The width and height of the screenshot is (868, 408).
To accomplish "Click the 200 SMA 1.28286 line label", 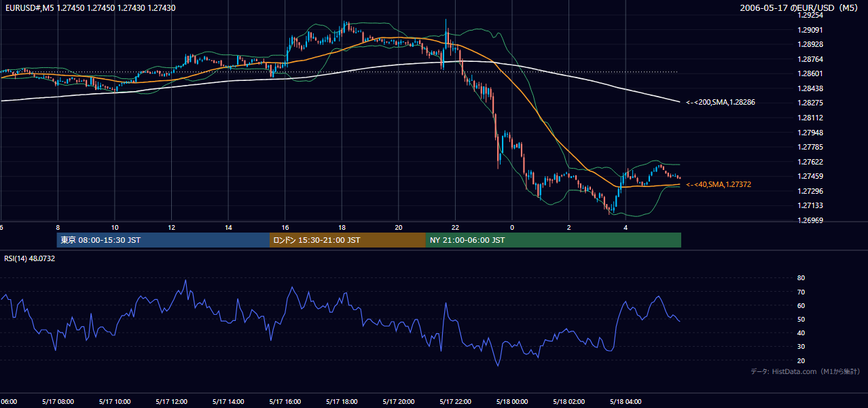I will pos(721,103).
